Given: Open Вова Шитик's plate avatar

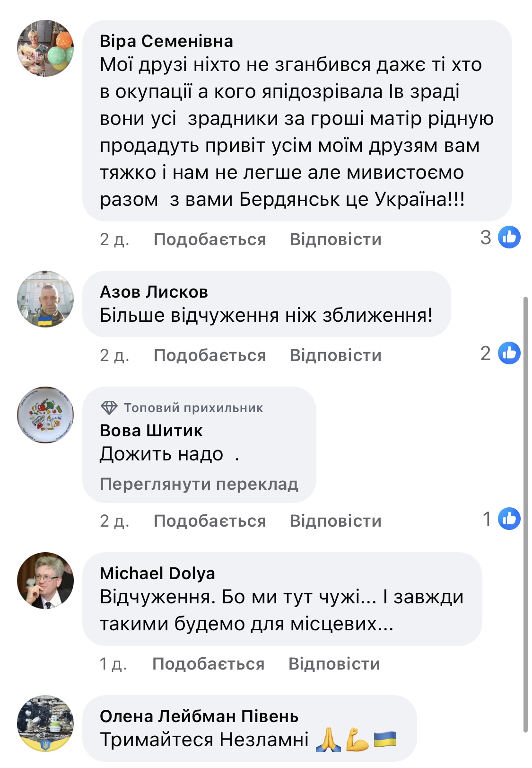Looking at the screenshot, I should 45,415.
